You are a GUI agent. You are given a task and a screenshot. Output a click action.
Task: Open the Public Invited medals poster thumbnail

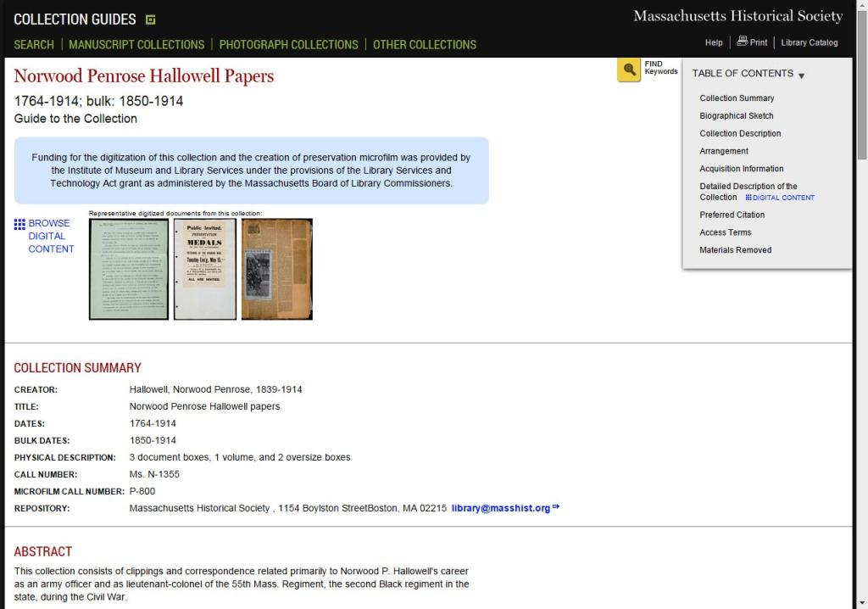click(x=205, y=269)
